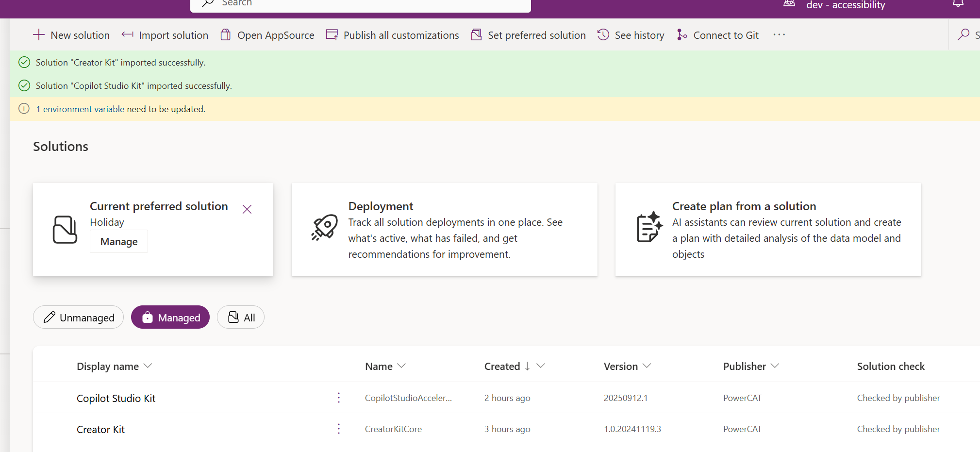Click the notifications bell icon

click(957, 4)
